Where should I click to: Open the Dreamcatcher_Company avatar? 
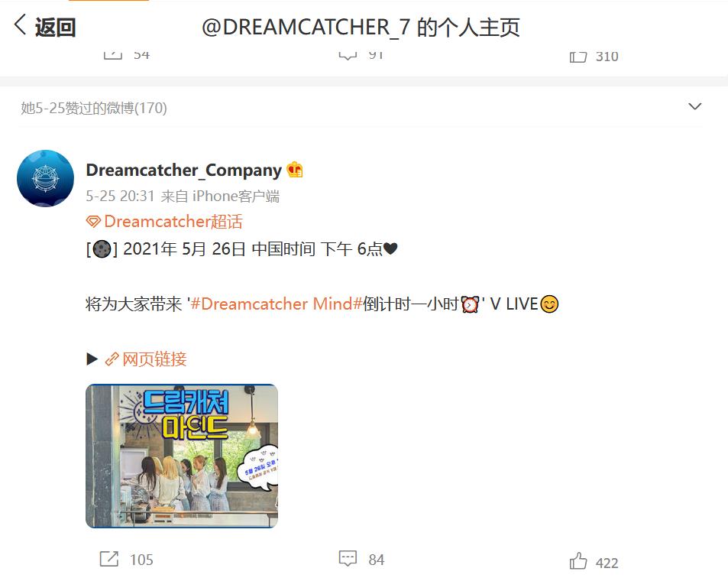coord(46,178)
